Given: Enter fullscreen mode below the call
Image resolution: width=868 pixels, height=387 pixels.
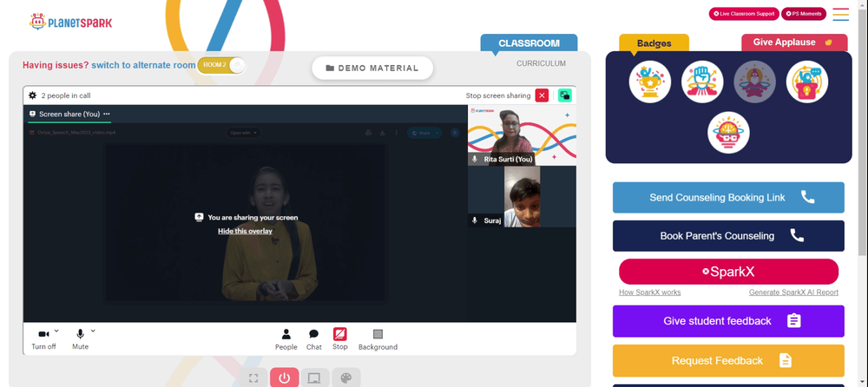Looking at the screenshot, I should pyautogui.click(x=253, y=378).
